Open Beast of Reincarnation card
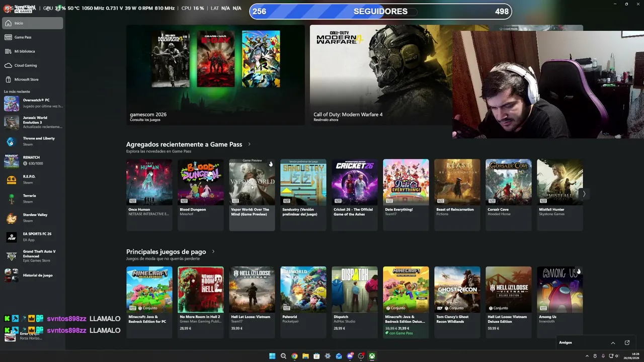The height and width of the screenshot is (362, 644). 457,195
